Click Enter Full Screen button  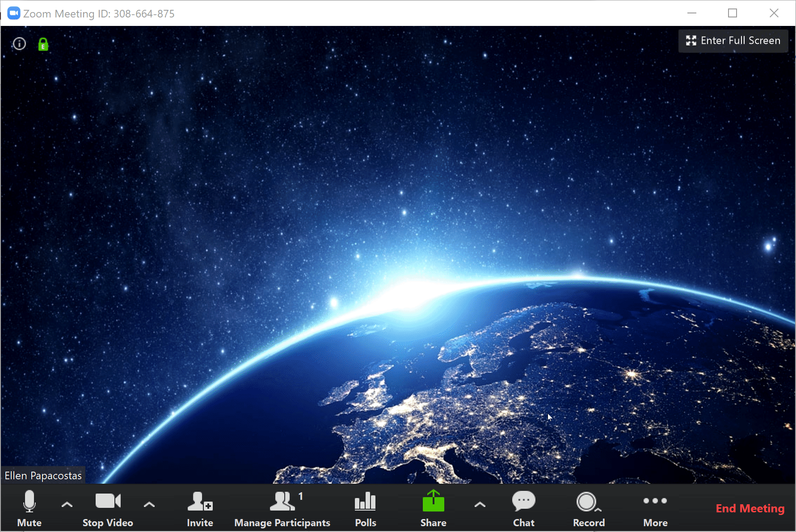733,41
